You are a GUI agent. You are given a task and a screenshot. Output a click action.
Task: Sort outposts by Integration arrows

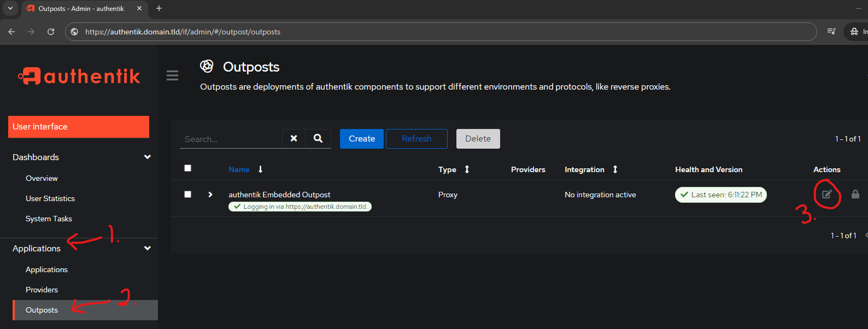tap(615, 169)
